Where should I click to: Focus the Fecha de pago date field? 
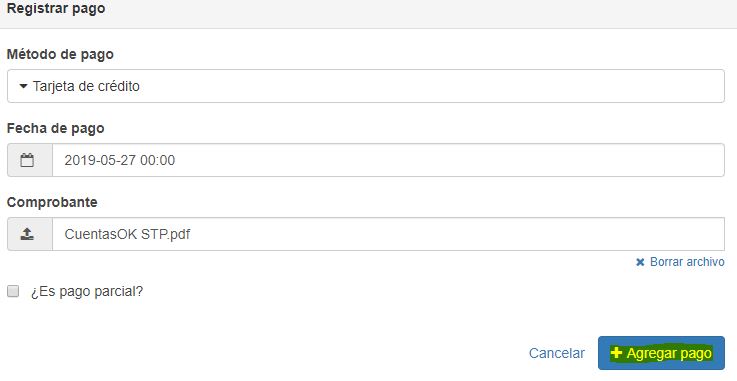388,160
